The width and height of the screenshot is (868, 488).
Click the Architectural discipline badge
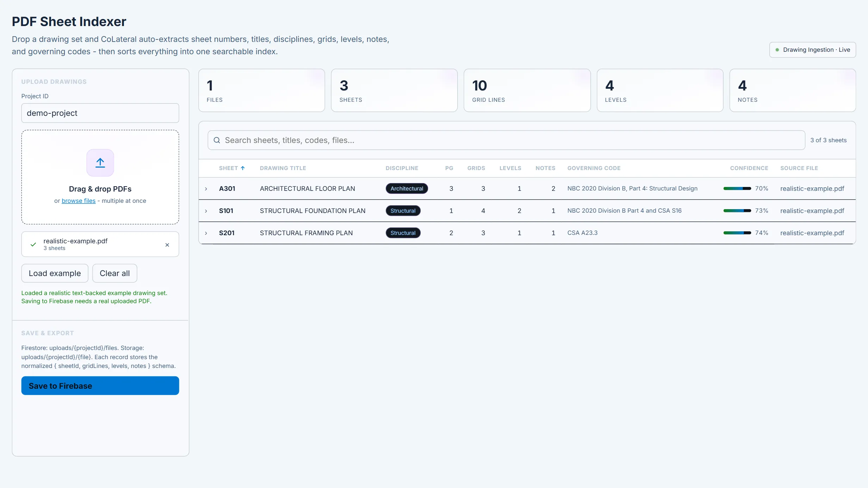point(407,188)
